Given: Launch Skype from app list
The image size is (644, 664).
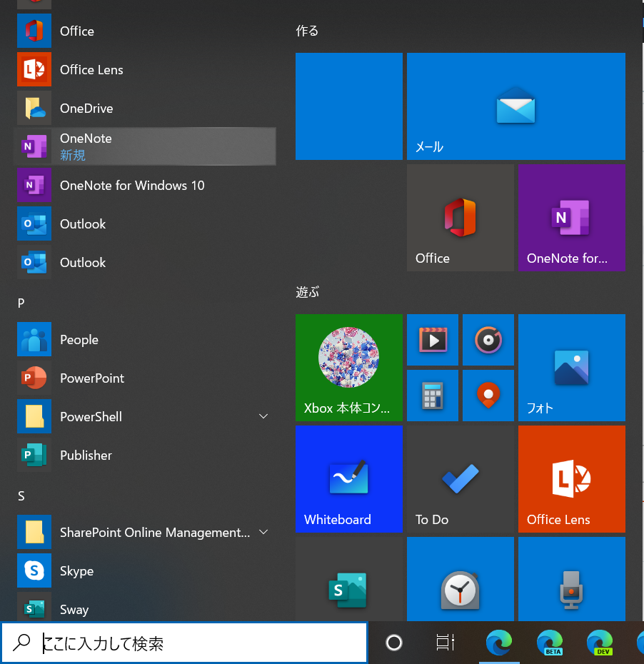Looking at the screenshot, I should 144,570.
